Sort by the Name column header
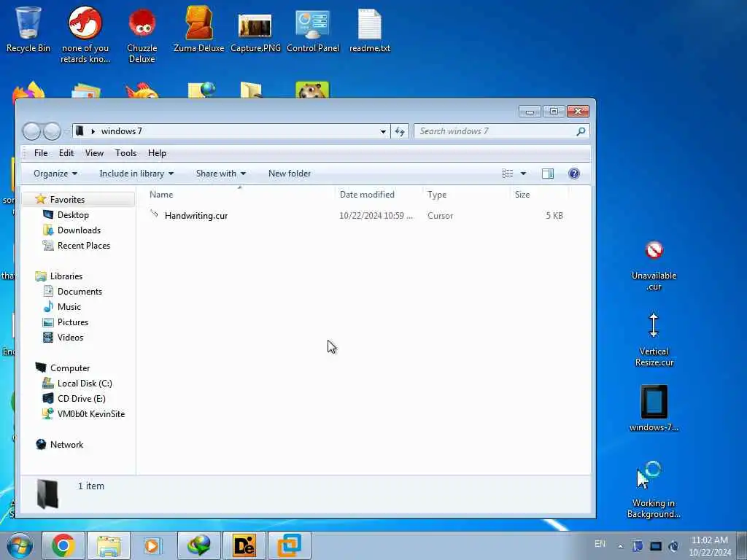Viewport: 747px width, 560px height. point(161,194)
